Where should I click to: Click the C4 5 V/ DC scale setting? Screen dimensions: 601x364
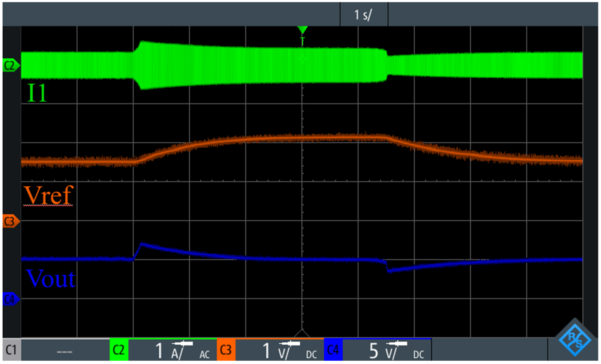pos(387,350)
